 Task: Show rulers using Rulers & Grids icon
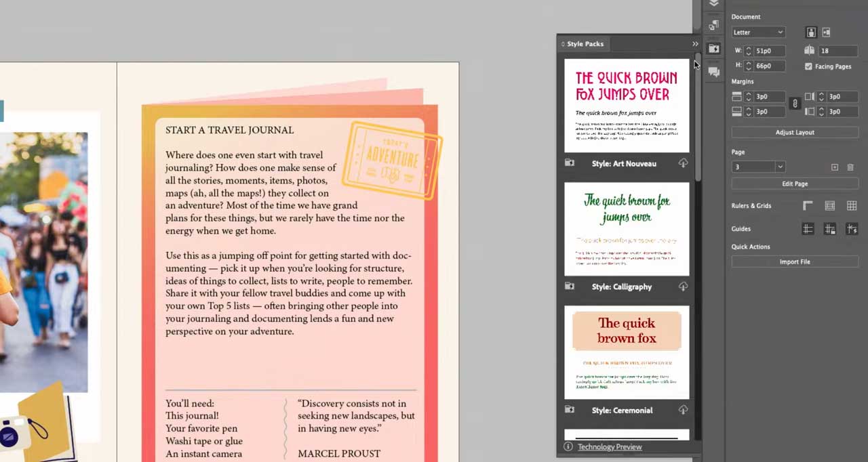(x=808, y=206)
